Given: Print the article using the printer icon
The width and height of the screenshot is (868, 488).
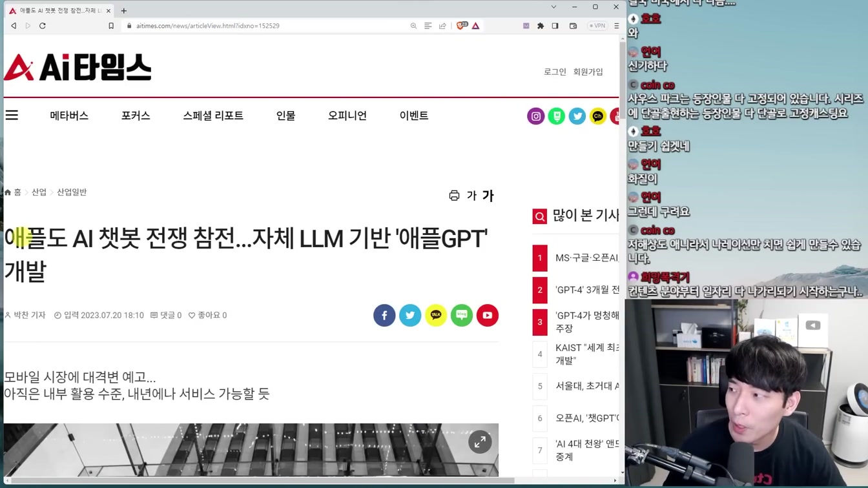Looking at the screenshot, I should tap(454, 196).
